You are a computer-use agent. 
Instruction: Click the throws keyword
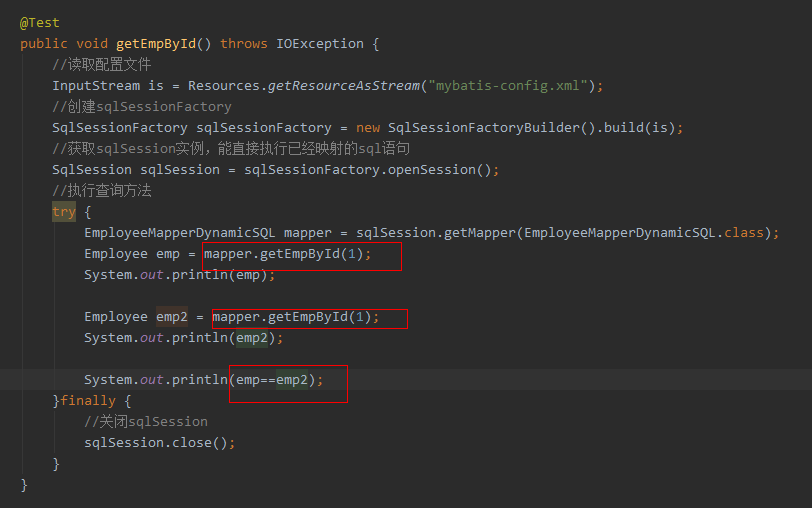click(x=243, y=43)
